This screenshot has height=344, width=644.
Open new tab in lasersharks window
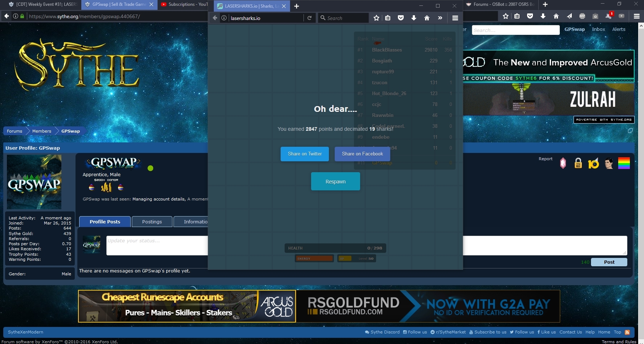coord(297,6)
